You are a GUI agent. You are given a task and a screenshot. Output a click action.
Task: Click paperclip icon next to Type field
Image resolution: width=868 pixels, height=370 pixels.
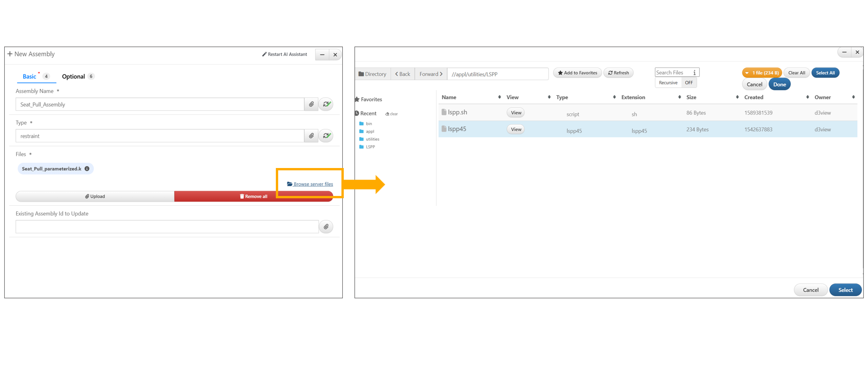tap(311, 136)
